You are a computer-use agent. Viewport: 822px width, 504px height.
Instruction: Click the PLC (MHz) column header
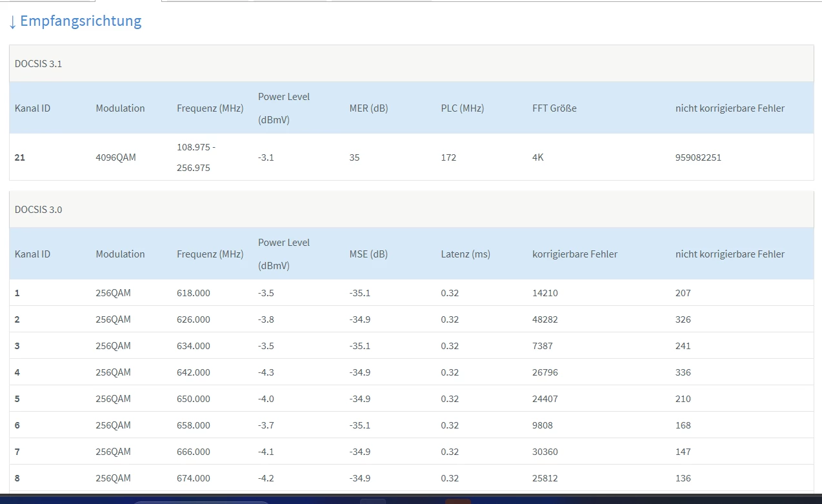462,108
